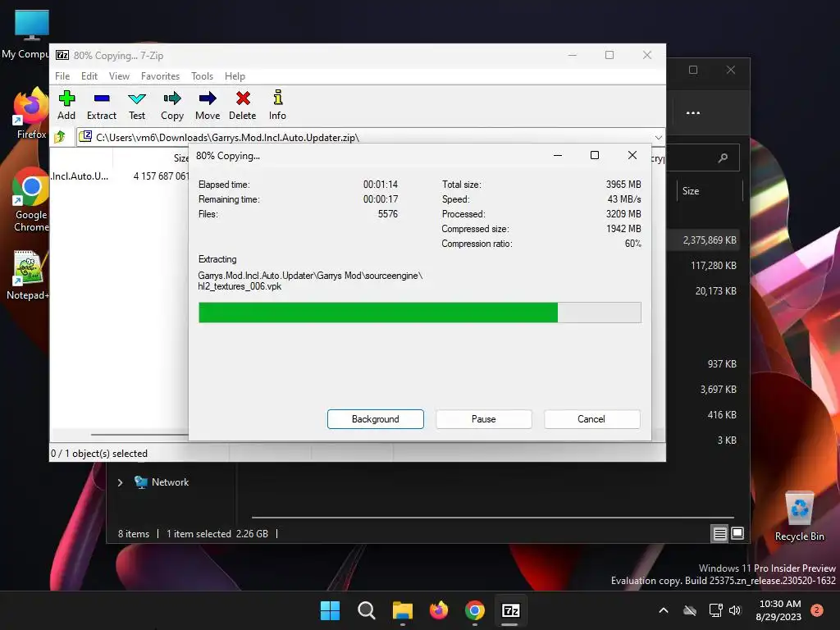The height and width of the screenshot is (630, 840).
Task: Click the Add toolbar icon in 7-Zip
Action: (66, 105)
